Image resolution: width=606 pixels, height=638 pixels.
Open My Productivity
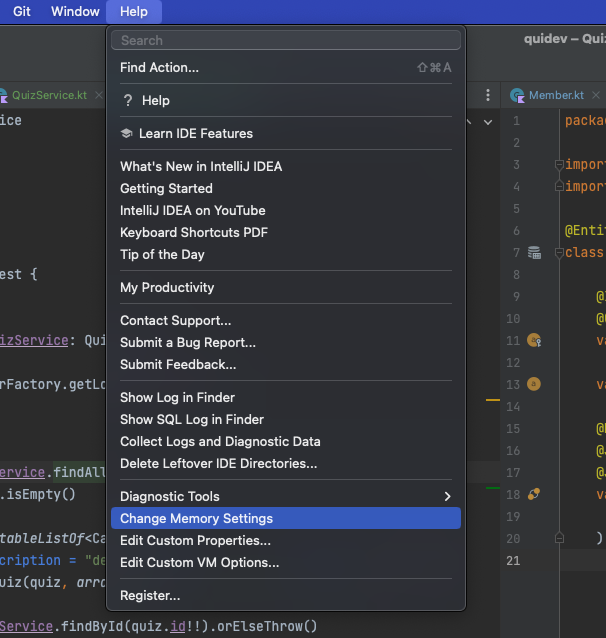pos(286,287)
